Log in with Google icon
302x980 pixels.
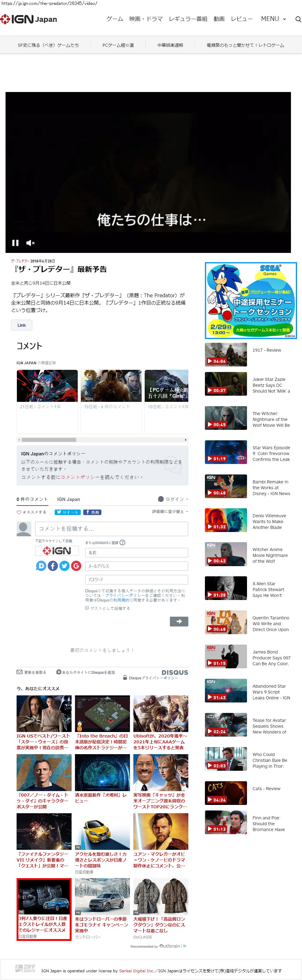coord(76,566)
